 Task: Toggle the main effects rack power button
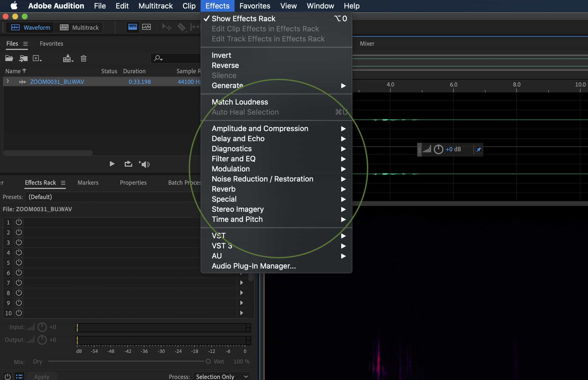8,376
